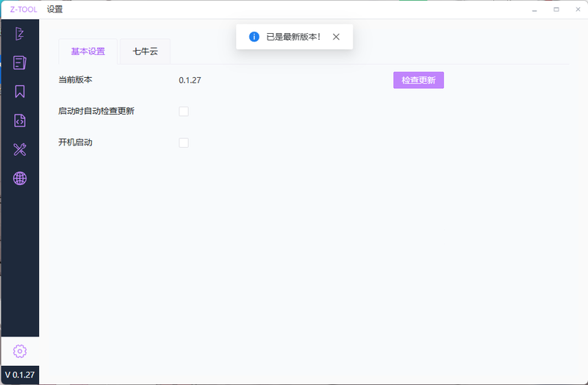Enable the 启动时自动检查更新 checkbox
Screen dimensions: 588x385
coord(184,112)
